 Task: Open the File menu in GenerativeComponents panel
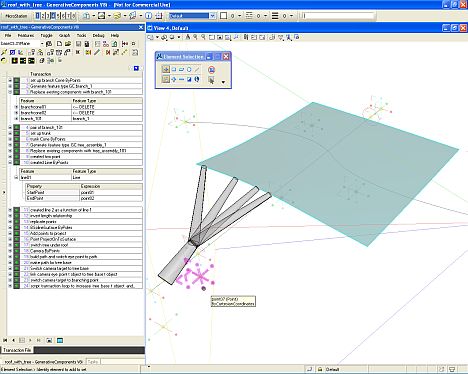(8, 35)
